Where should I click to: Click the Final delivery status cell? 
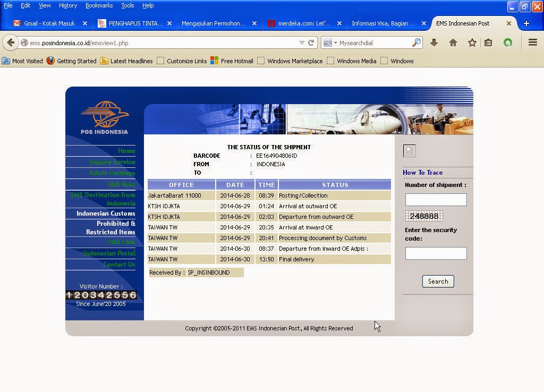[335, 259]
